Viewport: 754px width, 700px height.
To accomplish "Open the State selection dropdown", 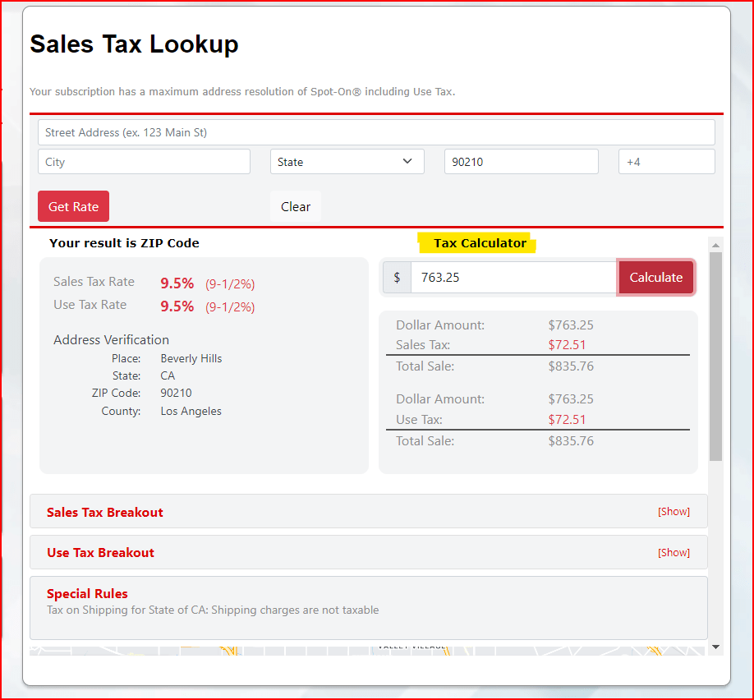I will [347, 161].
